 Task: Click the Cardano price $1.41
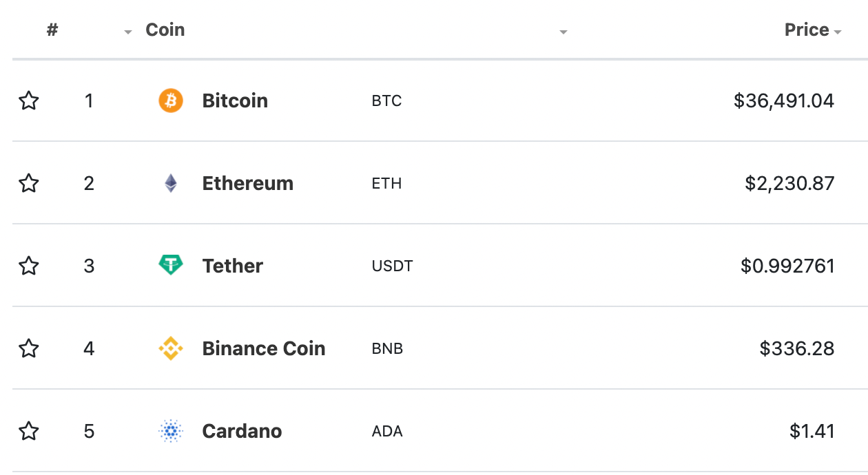[x=812, y=431]
